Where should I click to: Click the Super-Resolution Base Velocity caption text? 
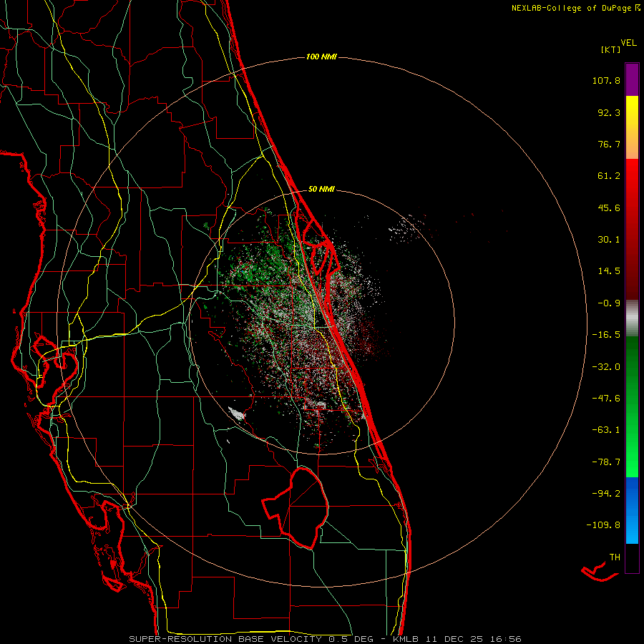click(325, 638)
